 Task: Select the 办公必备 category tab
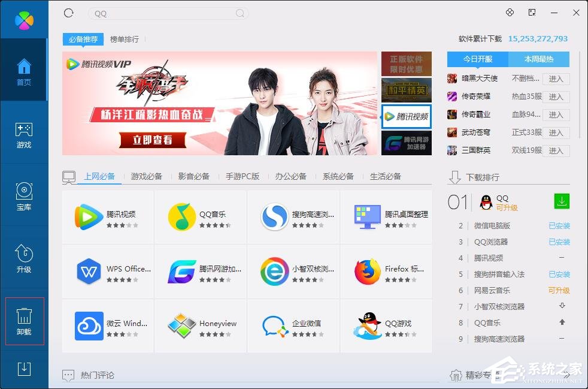pyautogui.click(x=291, y=176)
